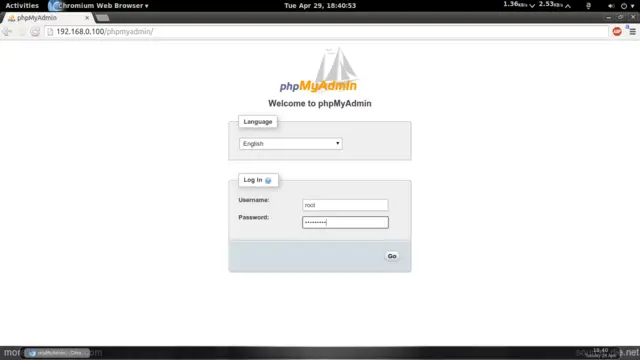Click the page icon in address bar
The width and height of the screenshot is (640, 360).
(x=50, y=32)
